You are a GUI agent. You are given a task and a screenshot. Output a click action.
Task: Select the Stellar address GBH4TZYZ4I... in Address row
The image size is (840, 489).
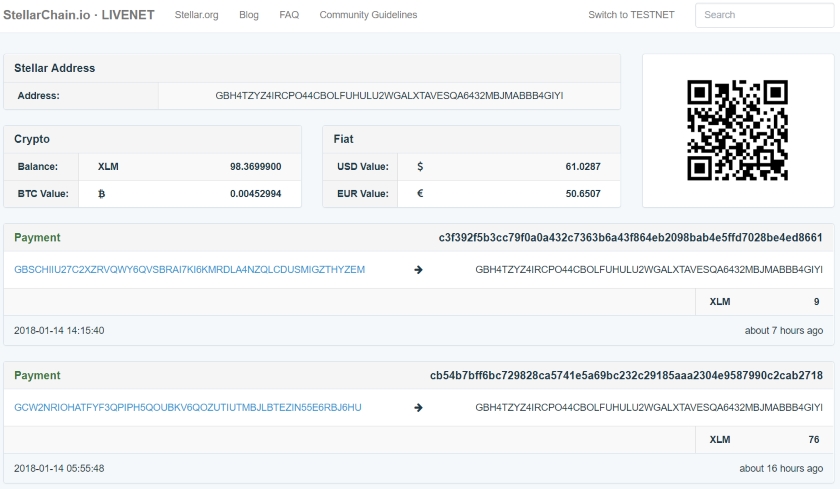pyautogui.click(x=389, y=96)
